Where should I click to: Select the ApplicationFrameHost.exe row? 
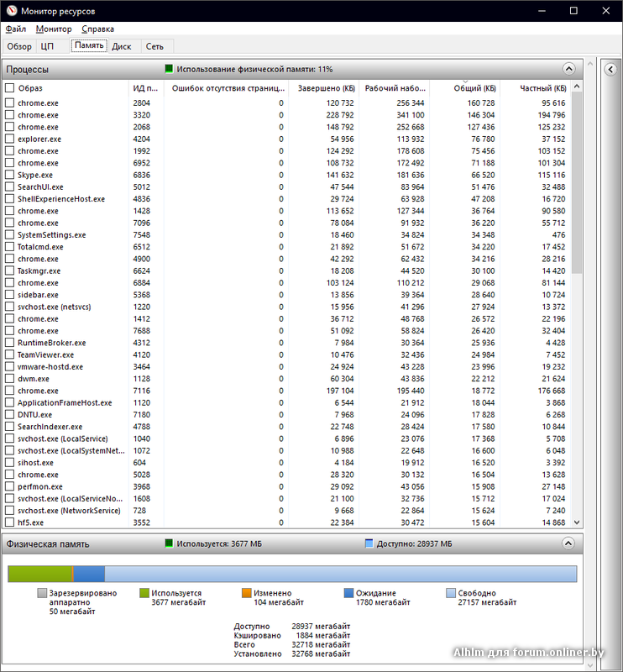point(287,403)
